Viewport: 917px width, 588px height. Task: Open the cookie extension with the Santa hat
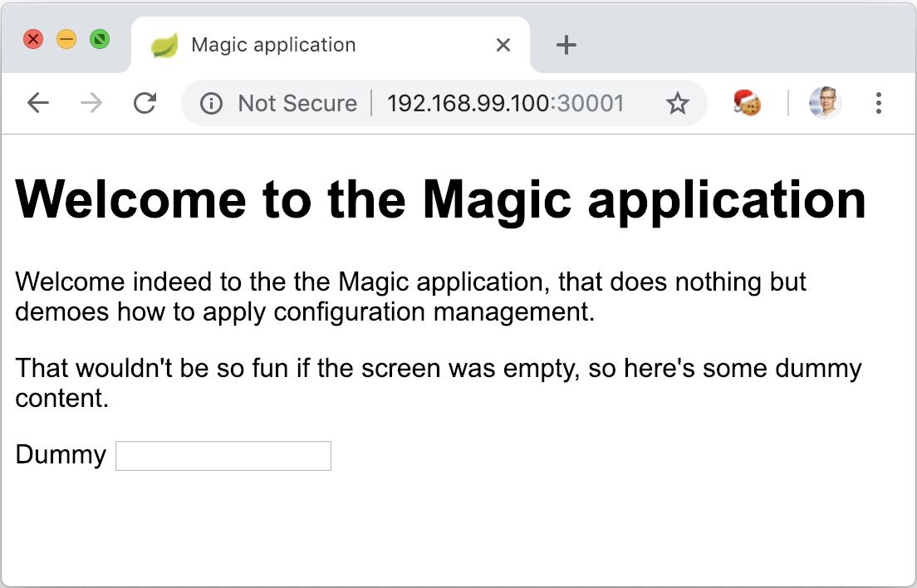(x=746, y=103)
